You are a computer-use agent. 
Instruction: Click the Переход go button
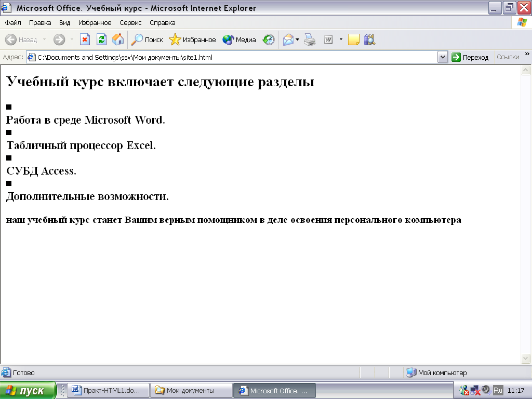pyautogui.click(x=470, y=57)
